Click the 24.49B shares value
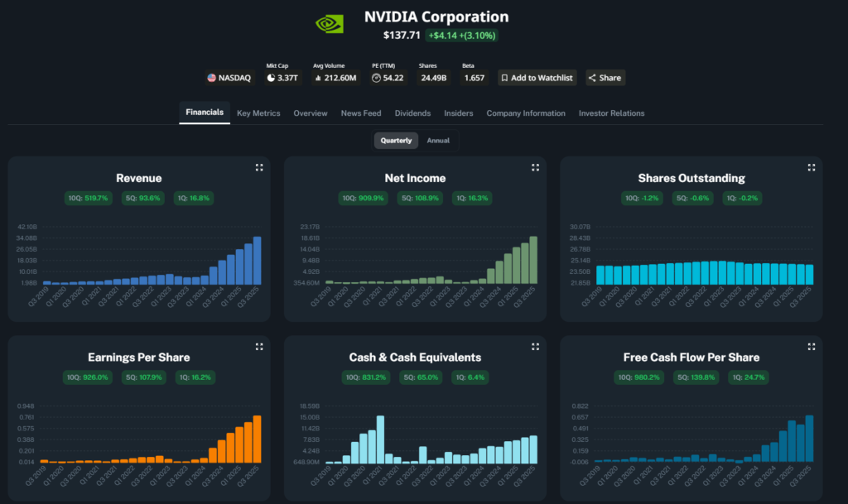Screen dimensions: 848x504 coord(434,78)
